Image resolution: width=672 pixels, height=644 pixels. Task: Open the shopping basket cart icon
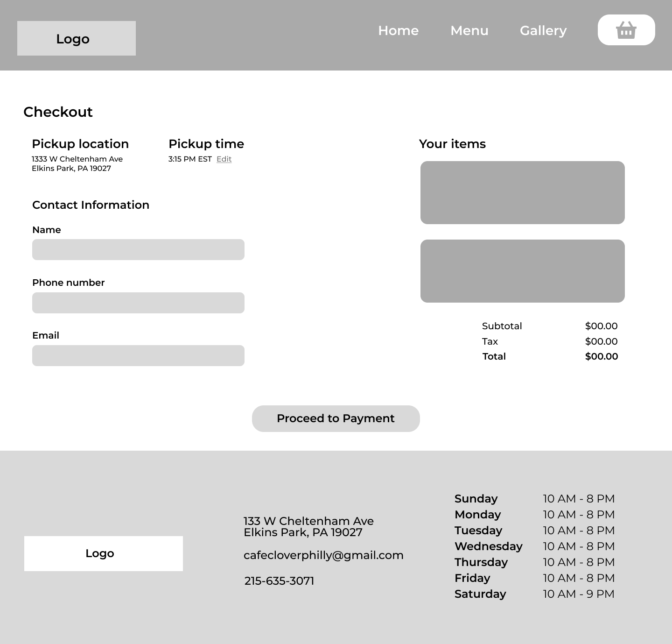(x=626, y=30)
